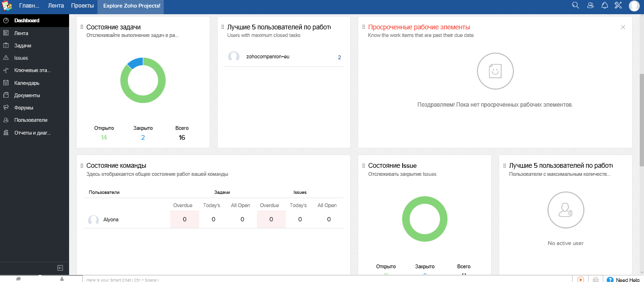
Task: Collapse the left sidebar
Action: pos(61,268)
